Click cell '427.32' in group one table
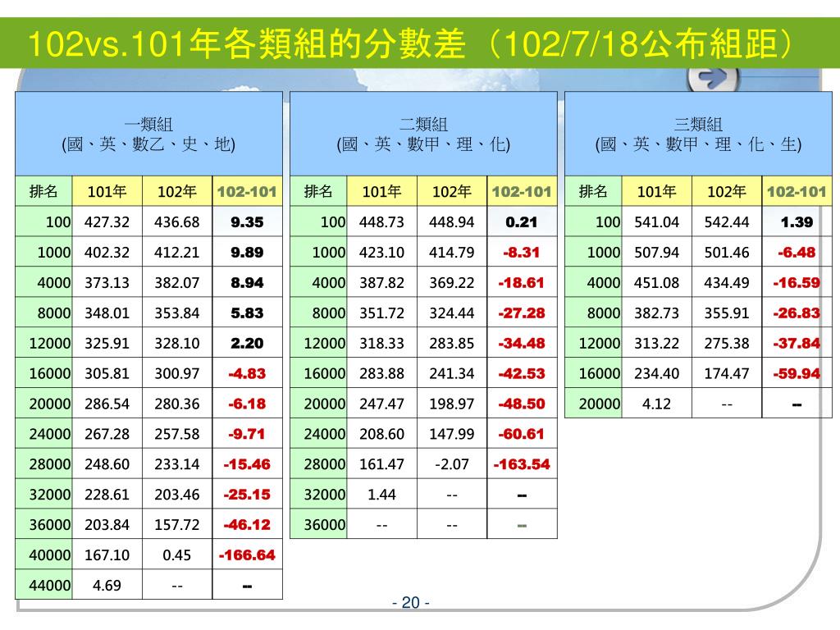 tap(107, 221)
